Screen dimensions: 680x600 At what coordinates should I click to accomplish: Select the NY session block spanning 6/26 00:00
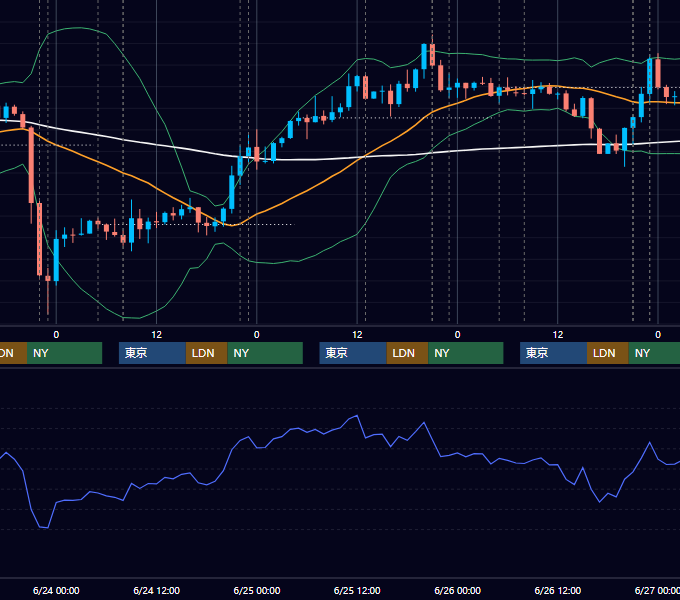(466, 353)
